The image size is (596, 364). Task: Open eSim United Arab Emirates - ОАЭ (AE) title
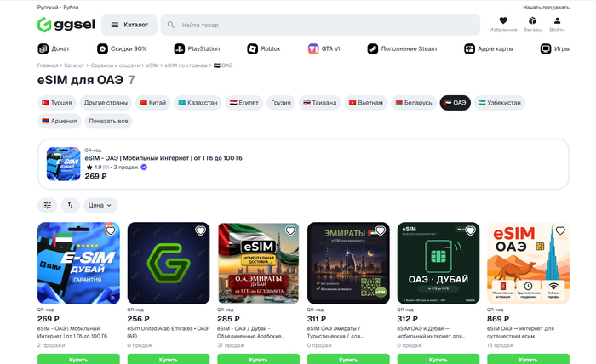(x=168, y=333)
